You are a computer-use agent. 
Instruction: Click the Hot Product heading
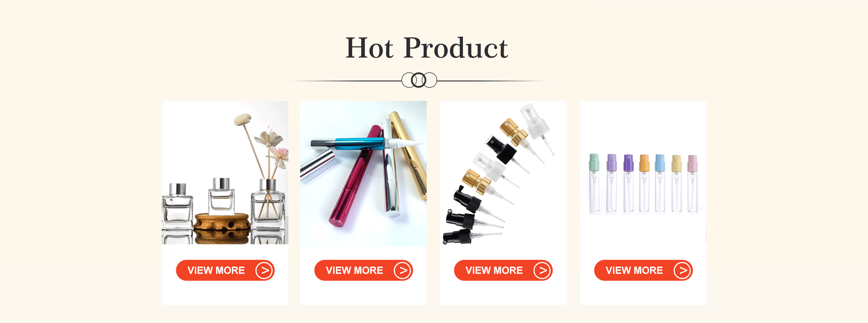click(427, 48)
